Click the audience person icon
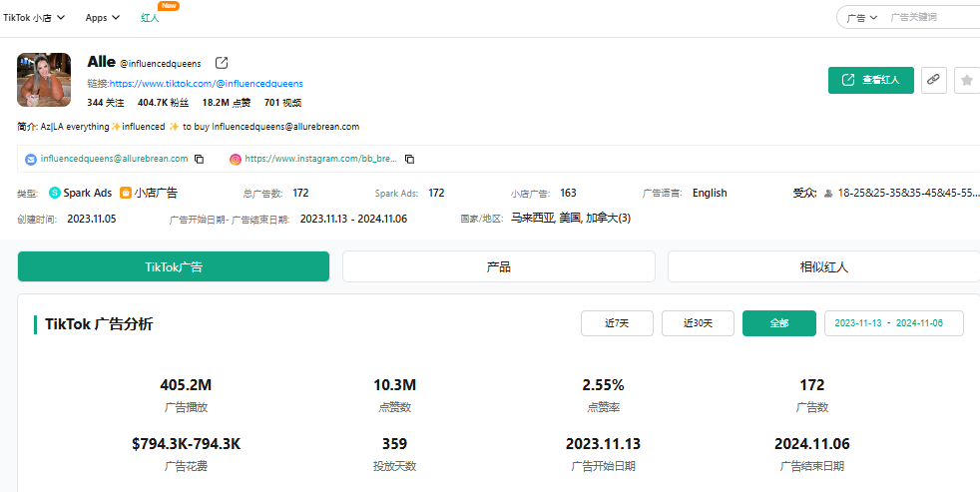This screenshot has height=492, width=980. pyautogui.click(x=828, y=194)
